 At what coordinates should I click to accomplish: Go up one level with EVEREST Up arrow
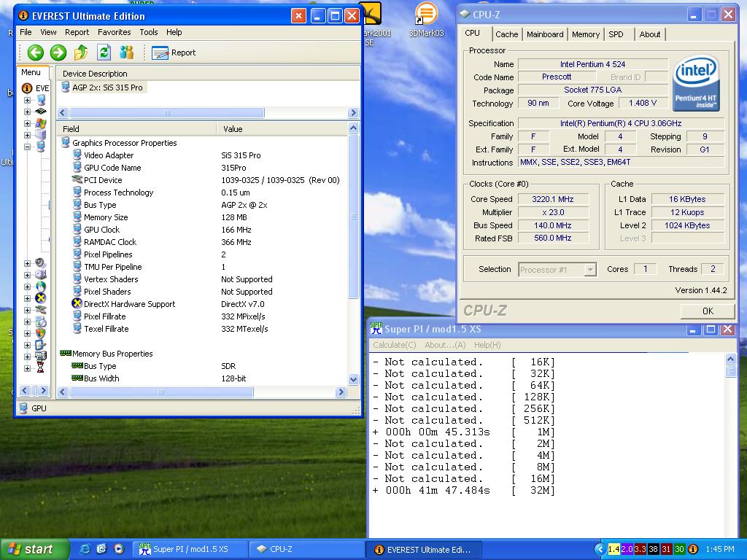(81, 52)
